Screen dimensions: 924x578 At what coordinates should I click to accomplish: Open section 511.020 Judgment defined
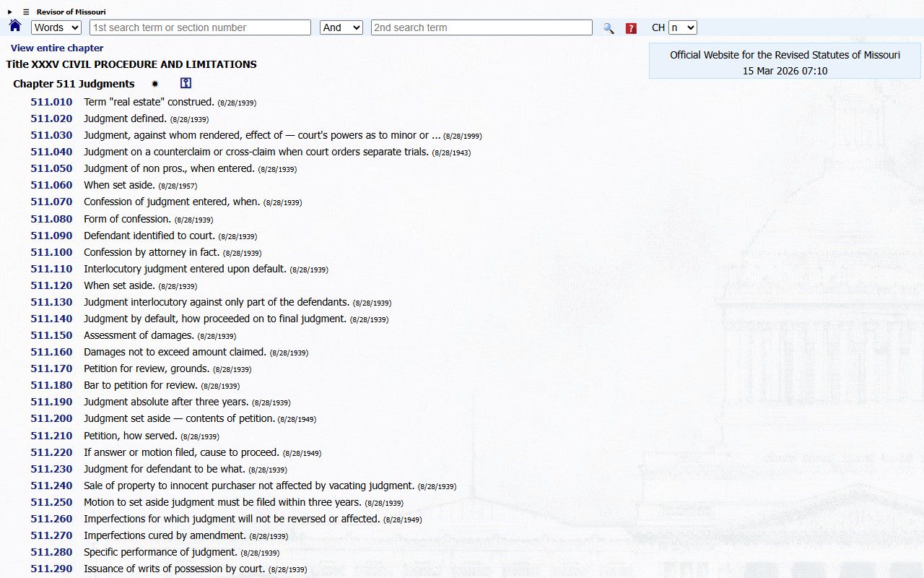51,118
